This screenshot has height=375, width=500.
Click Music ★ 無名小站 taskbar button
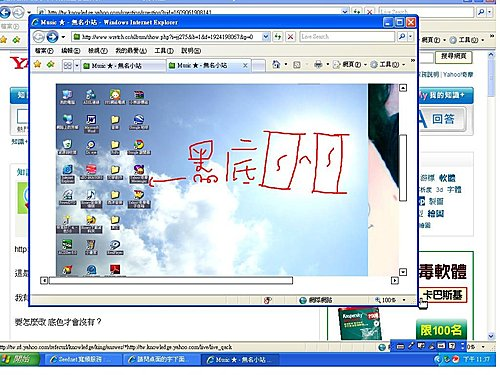(x=240, y=360)
